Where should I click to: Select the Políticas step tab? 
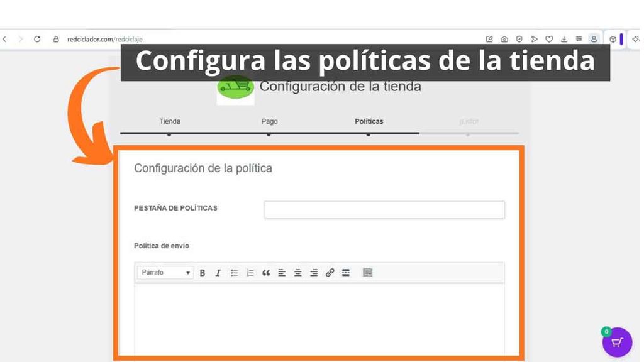pyautogui.click(x=369, y=121)
